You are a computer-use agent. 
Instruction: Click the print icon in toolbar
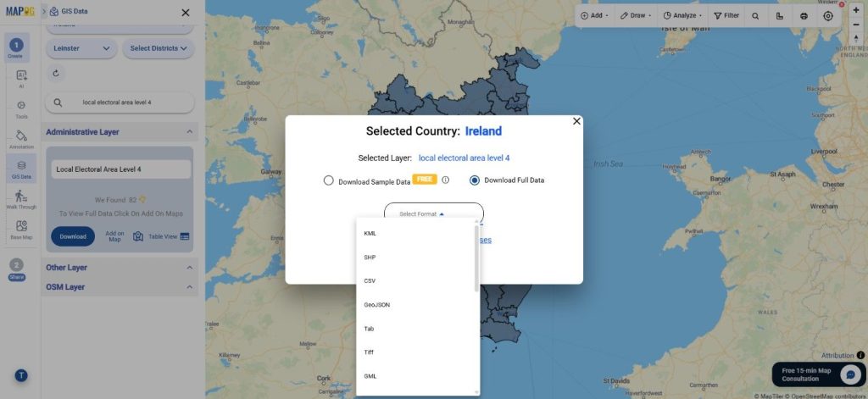click(x=804, y=16)
